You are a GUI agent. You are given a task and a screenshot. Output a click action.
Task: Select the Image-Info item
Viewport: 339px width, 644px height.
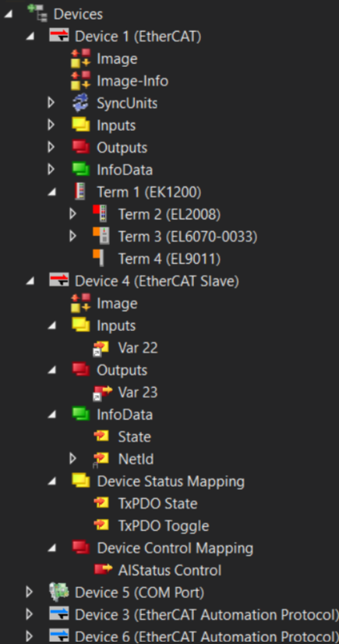(x=132, y=81)
